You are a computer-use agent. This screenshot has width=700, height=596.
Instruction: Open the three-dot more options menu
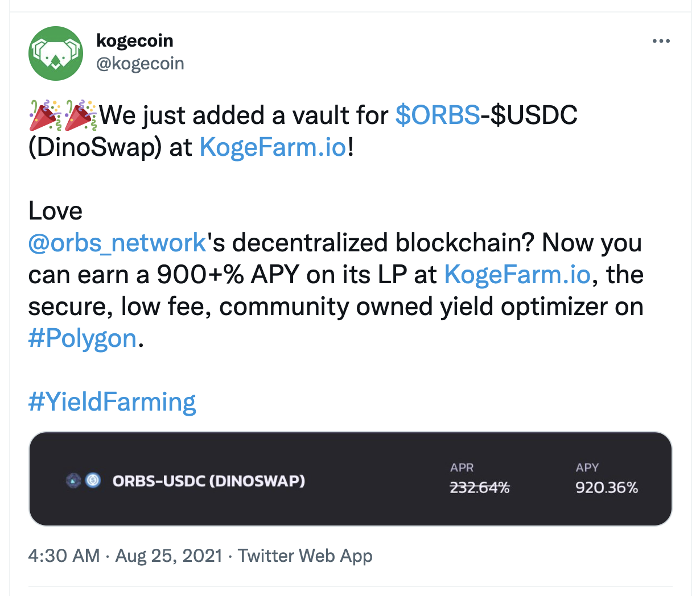pyautogui.click(x=661, y=41)
